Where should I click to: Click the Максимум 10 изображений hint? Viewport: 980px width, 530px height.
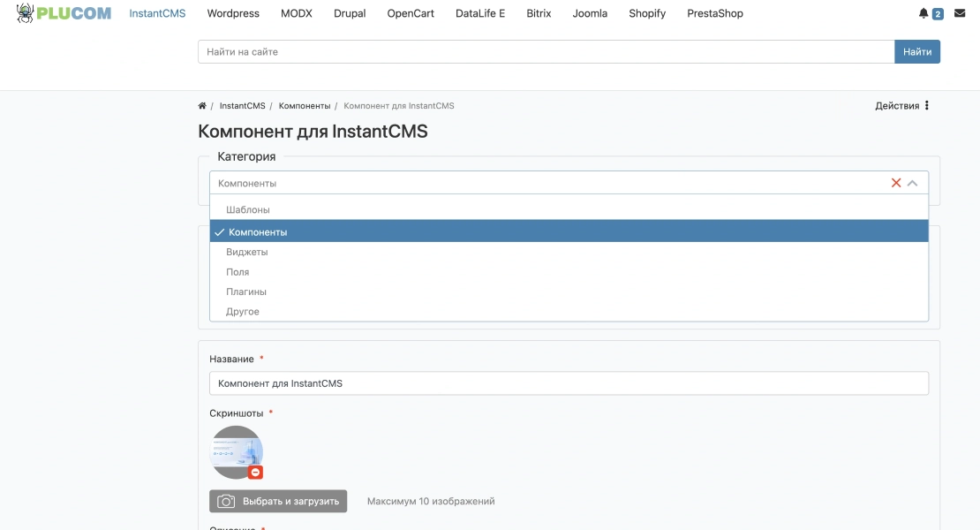click(431, 501)
